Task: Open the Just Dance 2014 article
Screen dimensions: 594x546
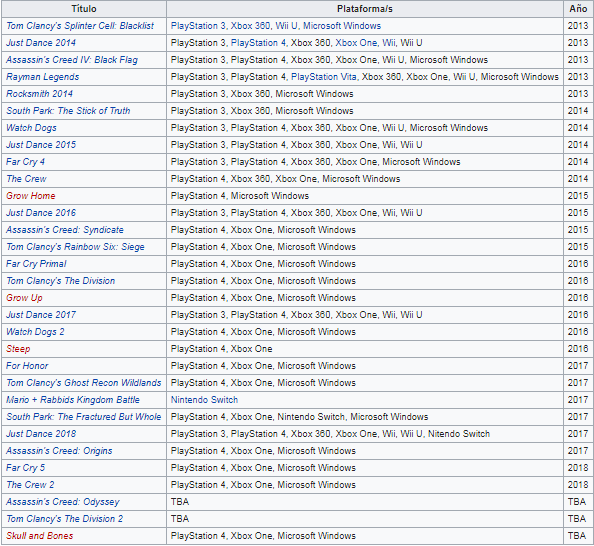Action: (x=41, y=43)
